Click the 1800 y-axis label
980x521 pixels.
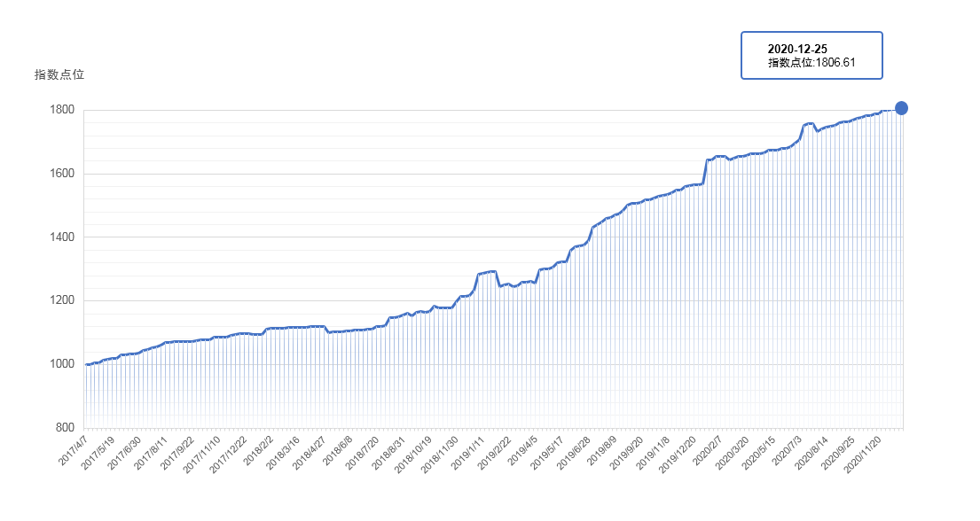(62, 109)
